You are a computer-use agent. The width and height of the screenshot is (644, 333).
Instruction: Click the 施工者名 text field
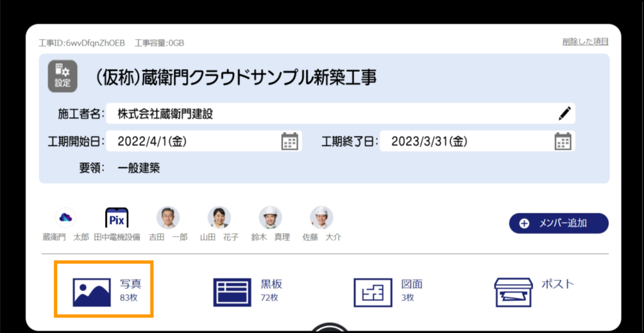click(x=327, y=114)
